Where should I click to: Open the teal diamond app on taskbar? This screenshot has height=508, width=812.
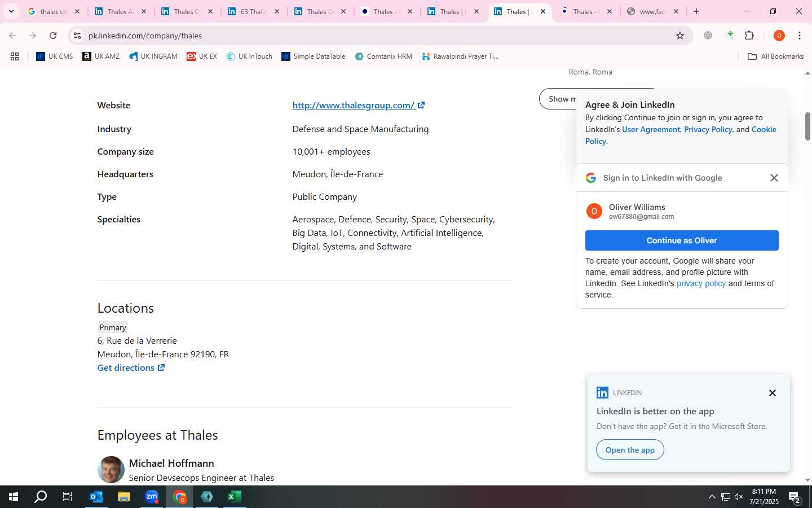207,497
